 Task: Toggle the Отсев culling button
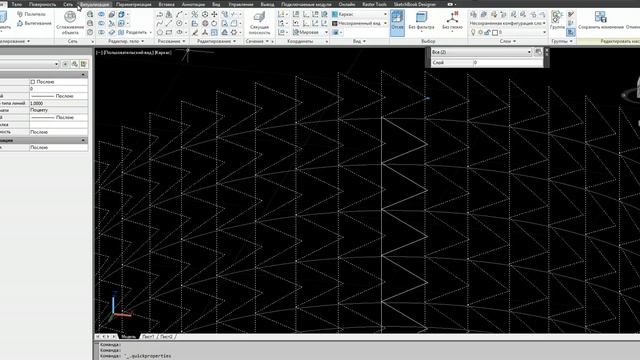(x=397, y=23)
